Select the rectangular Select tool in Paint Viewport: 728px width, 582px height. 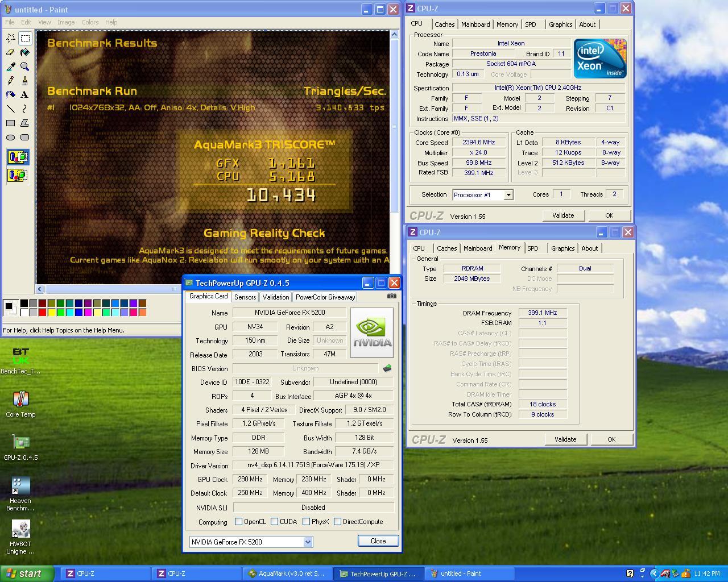pyautogui.click(x=25, y=38)
